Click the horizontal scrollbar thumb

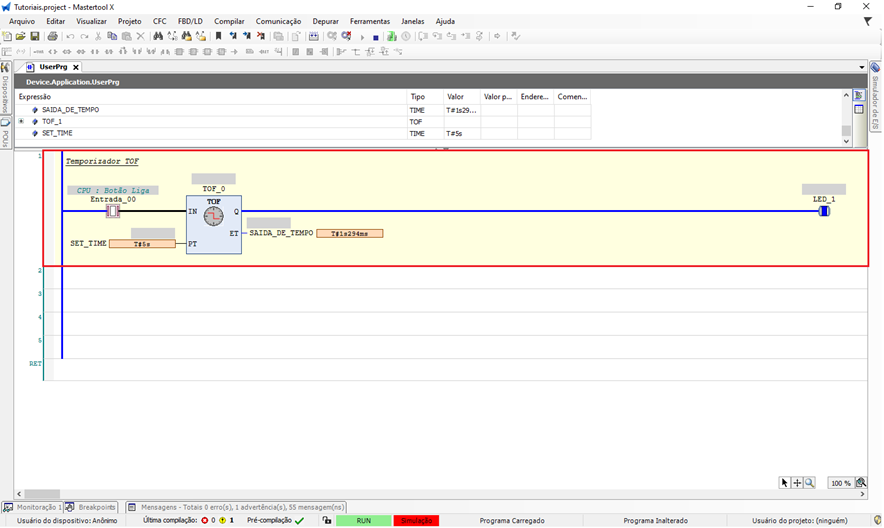[41, 494]
